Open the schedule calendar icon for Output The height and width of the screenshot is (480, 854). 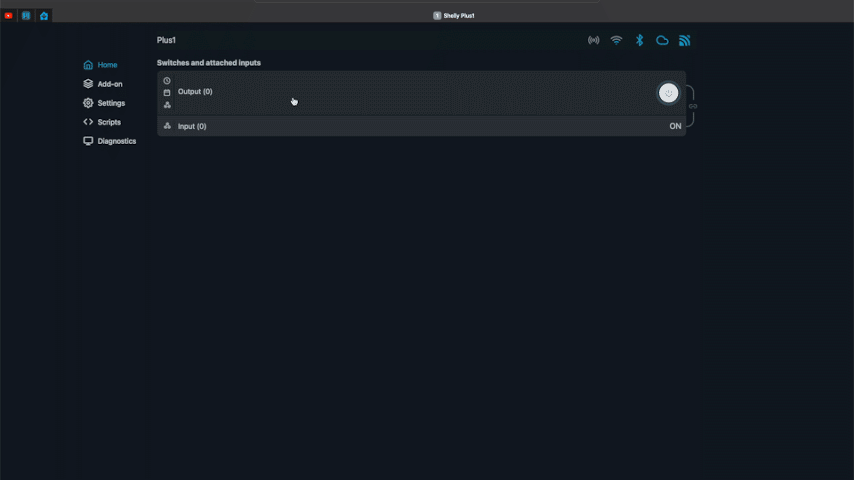click(167, 93)
